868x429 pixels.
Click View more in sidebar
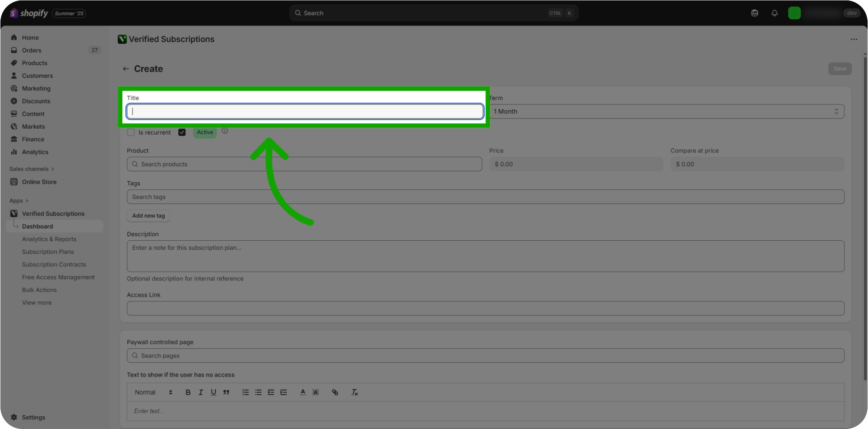coord(37,302)
